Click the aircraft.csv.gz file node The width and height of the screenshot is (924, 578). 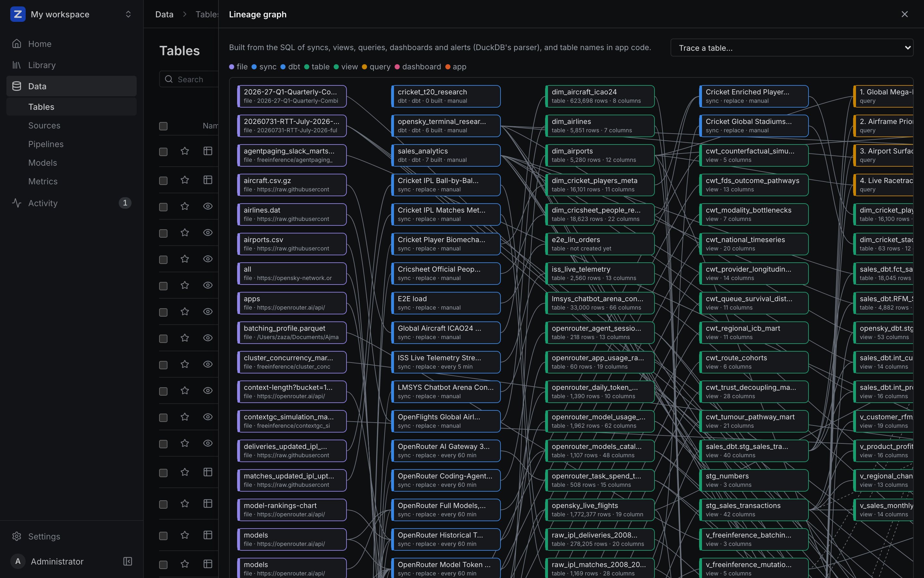point(292,185)
